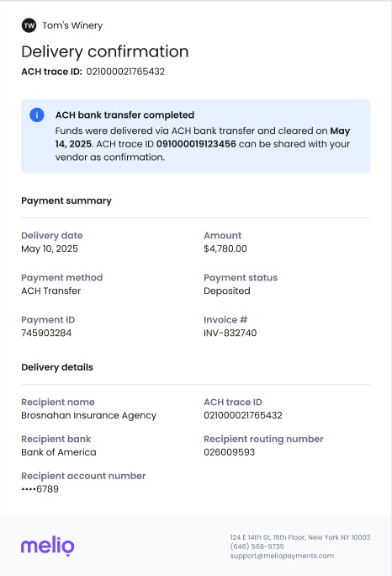This screenshot has width=392, height=576.
Task: Click the invoice number INV-832740
Action: (x=230, y=333)
